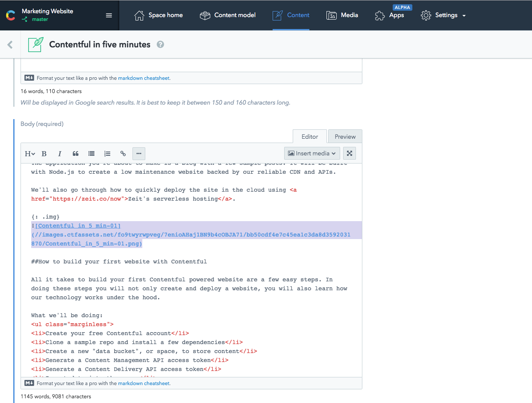Toggle italic formatting
The width and height of the screenshot is (532, 403).
(60, 154)
